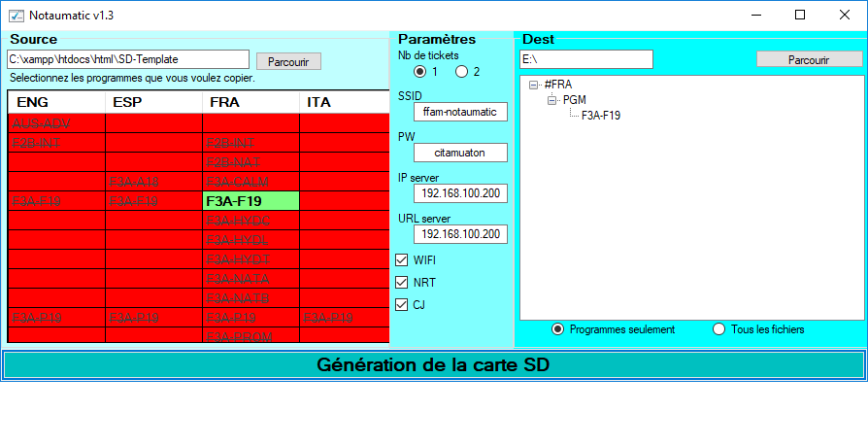Image resolution: width=868 pixels, height=447 pixels.
Task: Choose 2 tickets radio option
Action: coord(462,72)
